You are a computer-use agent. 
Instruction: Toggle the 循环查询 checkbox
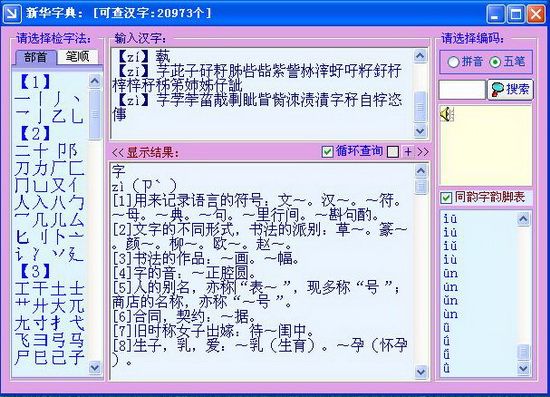point(327,152)
